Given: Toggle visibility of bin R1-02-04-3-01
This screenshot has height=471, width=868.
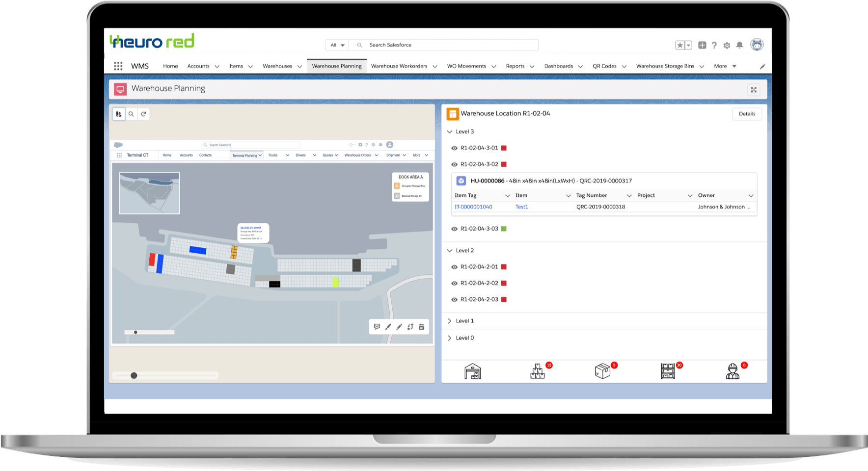Looking at the screenshot, I should coord(454,148).
